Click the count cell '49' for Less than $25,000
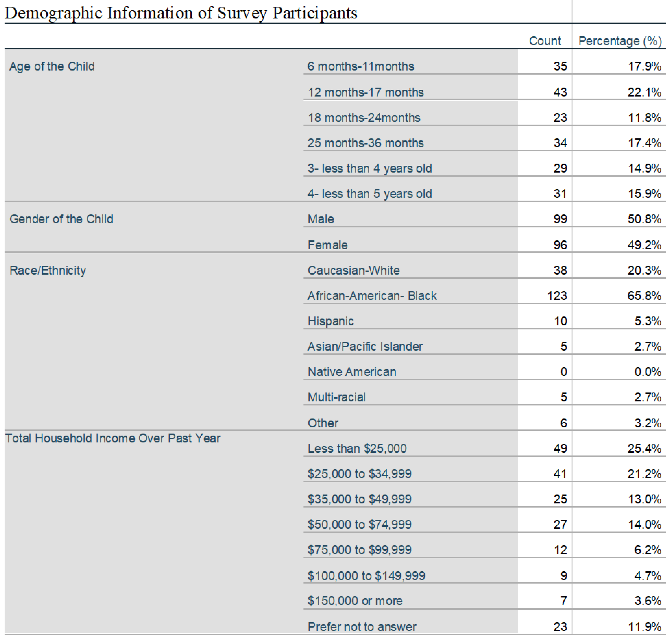 pyautogui.click(x=560, y=448)
